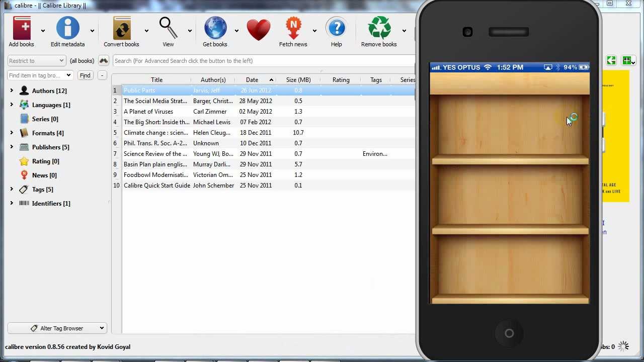Sort by Author(s) column header
644x362 pixels.
(213, 80)
